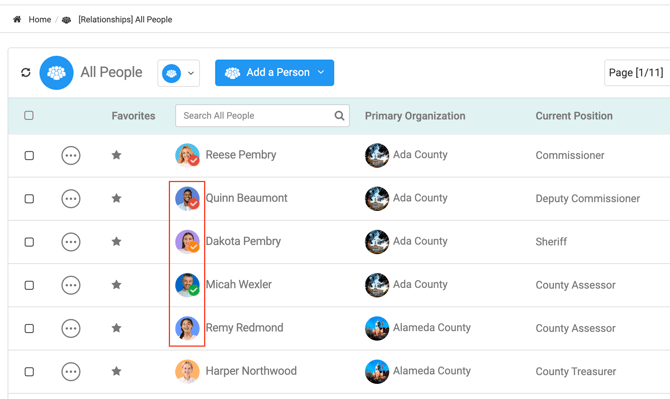Focus the Search All People field
670x399 pixels.
pyautogui.click(x=262, y=115)
